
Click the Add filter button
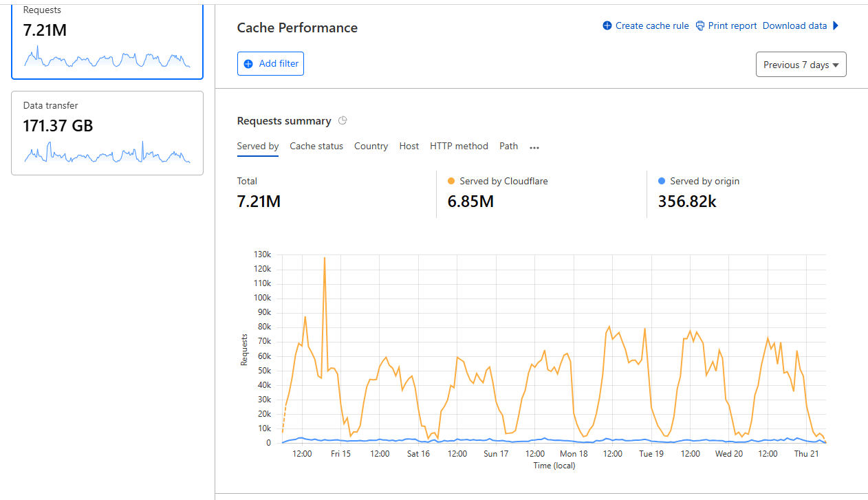pos(270,63)
